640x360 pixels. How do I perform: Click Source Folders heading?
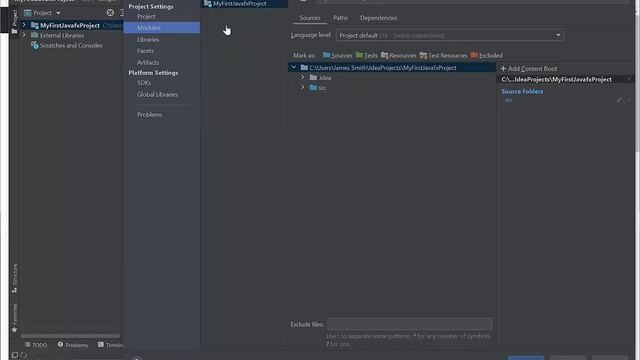click(x=522, y=91)
